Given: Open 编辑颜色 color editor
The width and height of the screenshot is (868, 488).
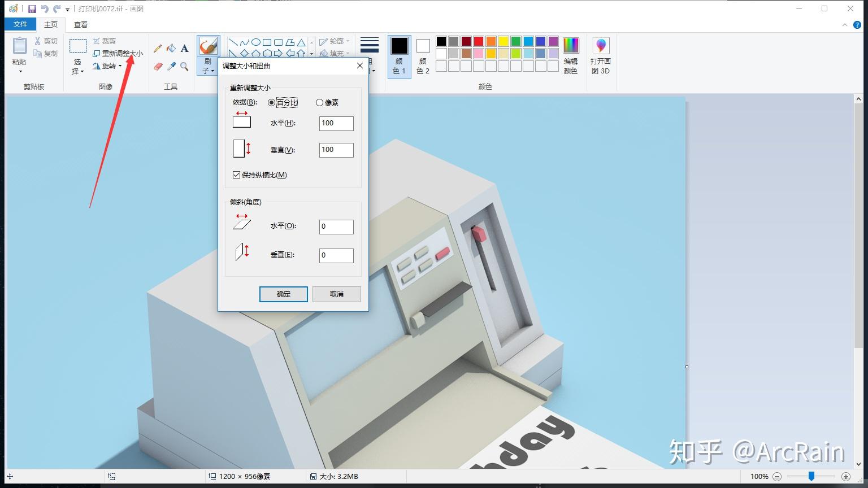Looking at the screenshot, I should [571, 55].
